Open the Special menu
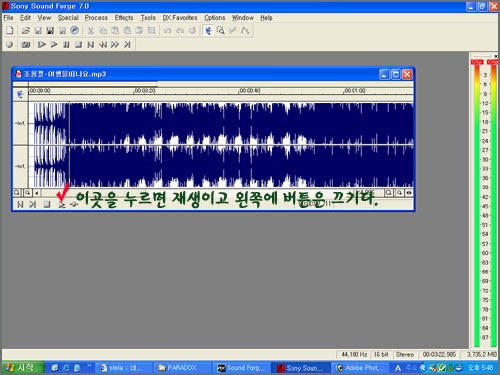The image size is (500, 375). pos(68,18)
